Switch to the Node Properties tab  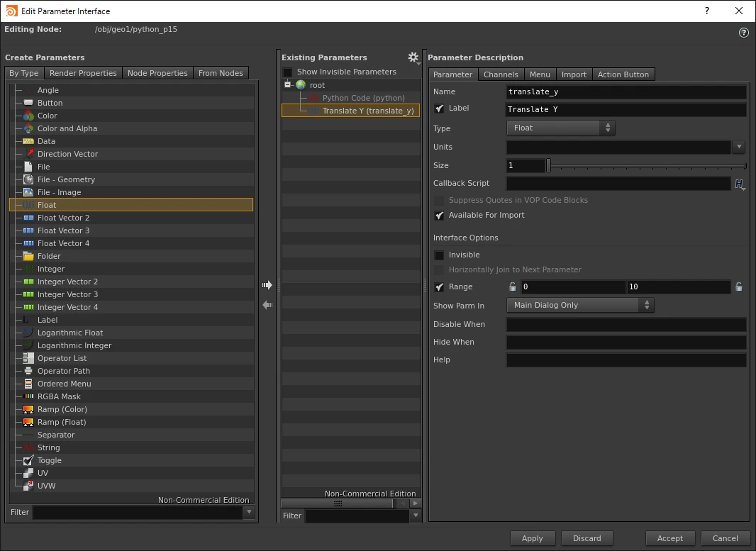157,73
